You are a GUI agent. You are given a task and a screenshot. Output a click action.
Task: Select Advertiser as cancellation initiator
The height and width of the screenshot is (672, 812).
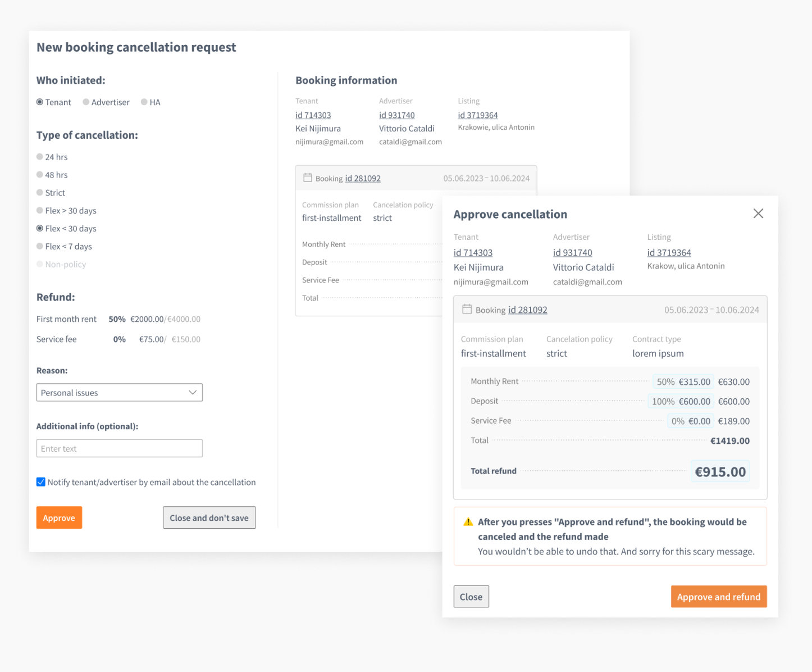point(86,102)
